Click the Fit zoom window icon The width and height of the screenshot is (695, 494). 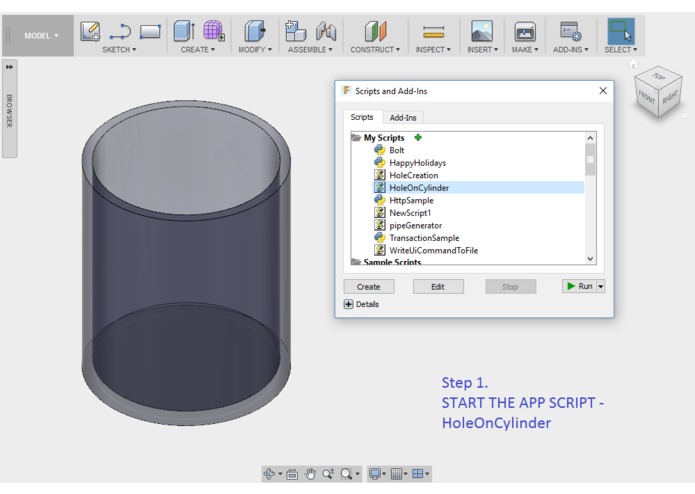click(346, 474)
